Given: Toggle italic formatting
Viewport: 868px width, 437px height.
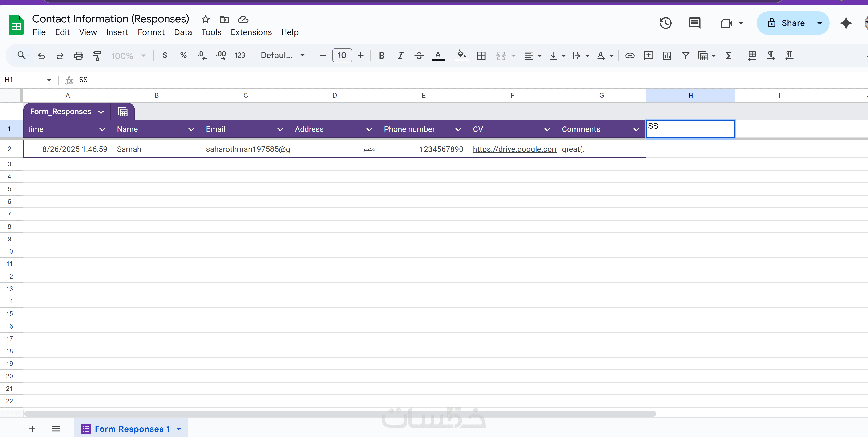Looking at the screenshot, I should 400,56.
